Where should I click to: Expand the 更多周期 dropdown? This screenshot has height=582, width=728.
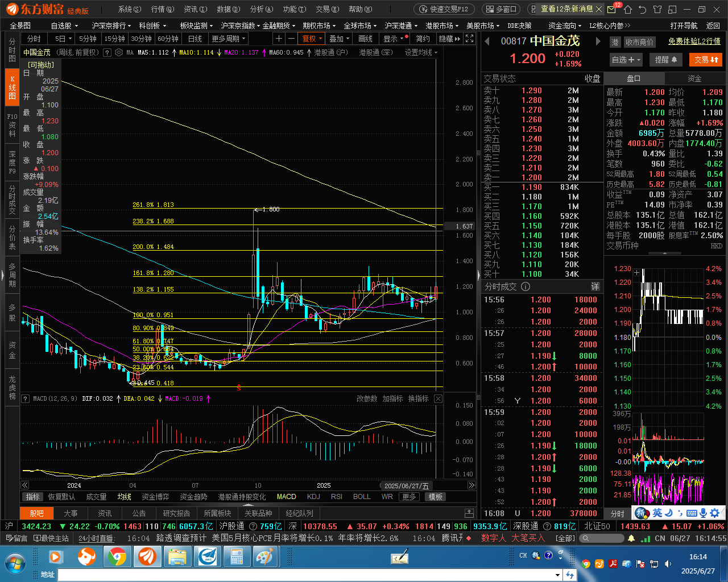[x=229, y=39]
